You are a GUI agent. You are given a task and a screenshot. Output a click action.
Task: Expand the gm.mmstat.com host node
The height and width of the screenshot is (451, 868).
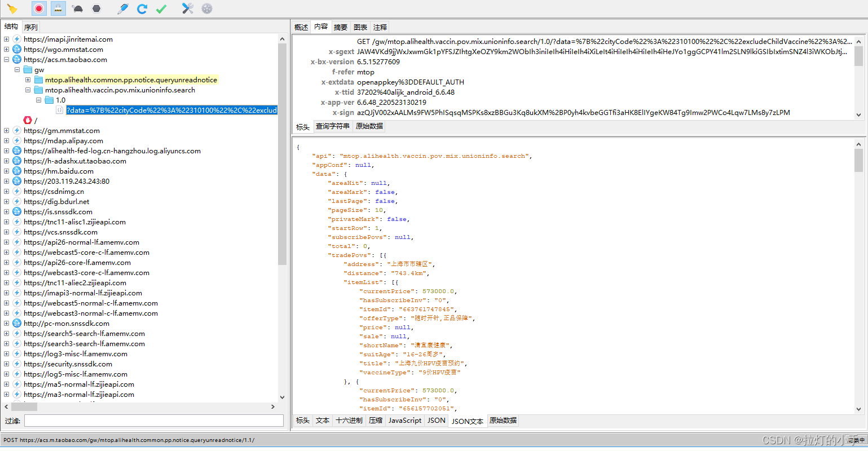click(x=6, y=131)
